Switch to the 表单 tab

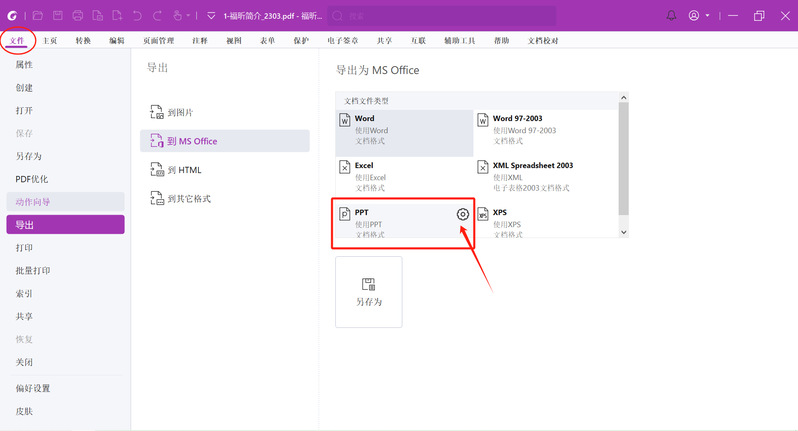click(267, 41)
